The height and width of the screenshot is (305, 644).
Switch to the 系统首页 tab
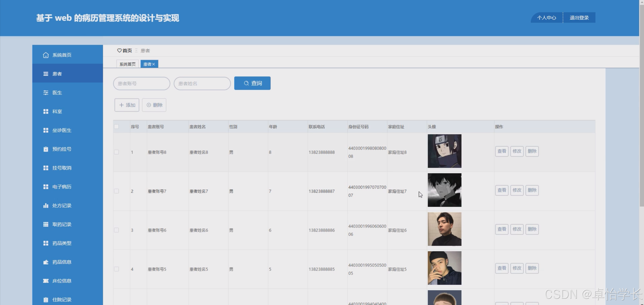128,64
